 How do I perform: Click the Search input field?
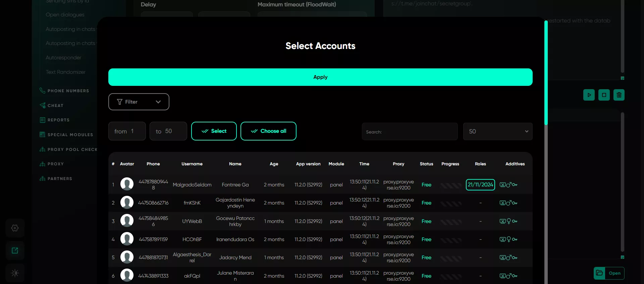click(410, 131)
